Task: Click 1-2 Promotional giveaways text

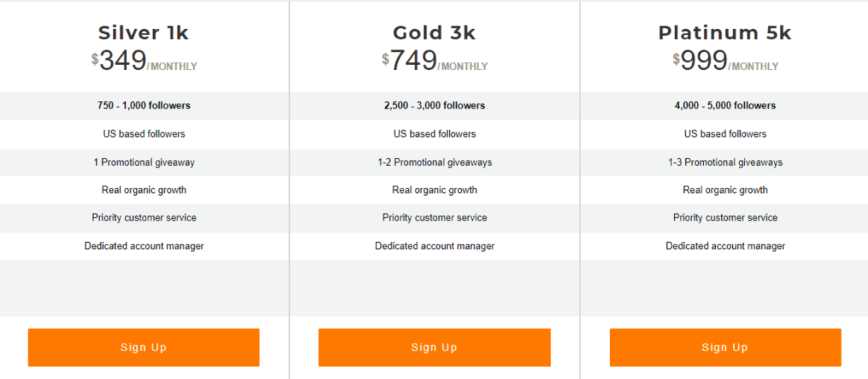Action: click(x=434, y=163)
